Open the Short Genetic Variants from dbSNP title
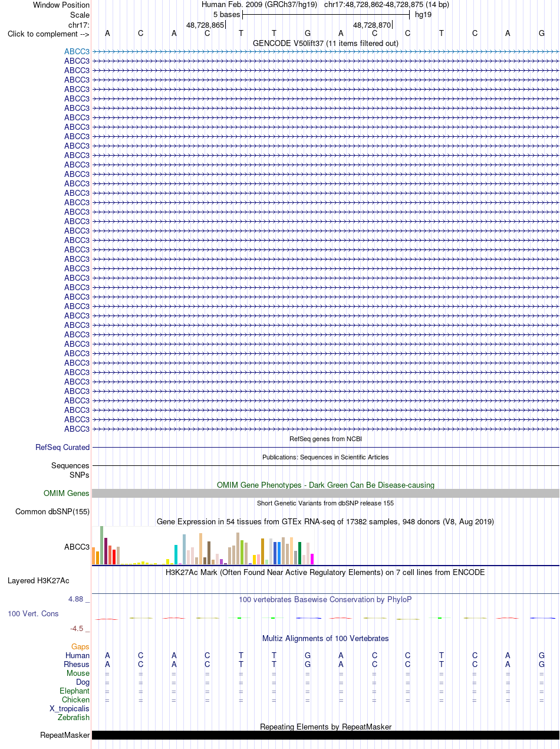 325,503
